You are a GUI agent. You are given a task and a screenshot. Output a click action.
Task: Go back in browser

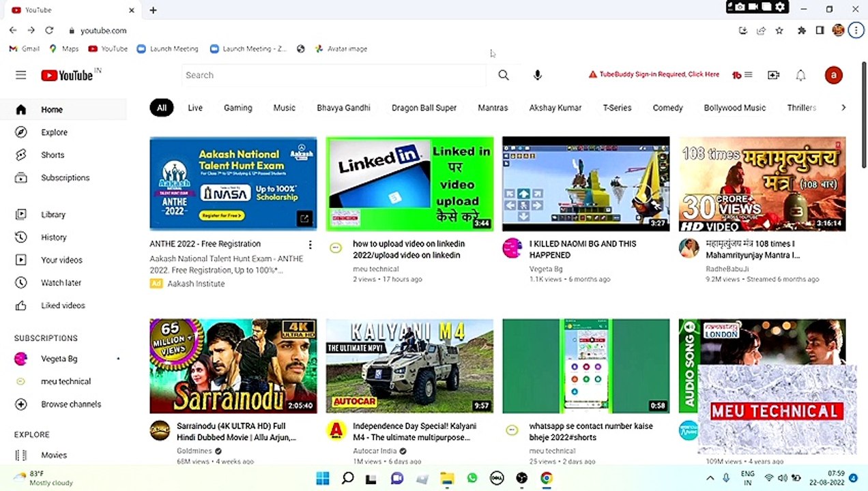point(13,30)
